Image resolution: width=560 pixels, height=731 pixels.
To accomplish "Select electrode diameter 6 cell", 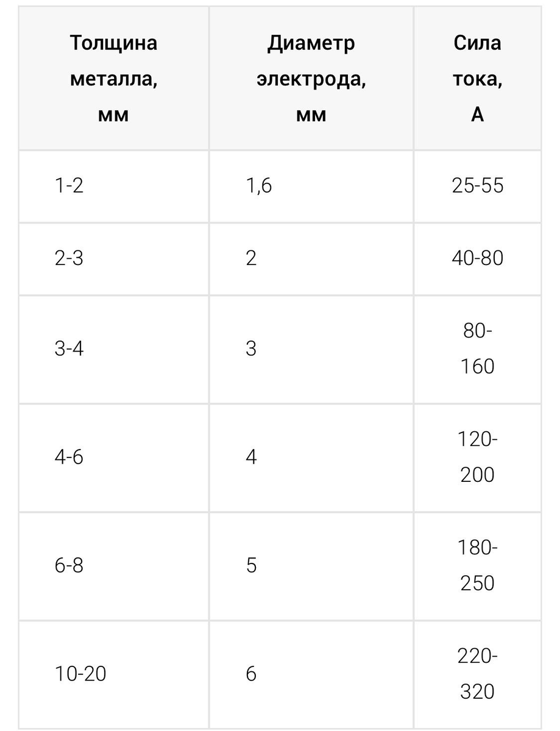I will [311, 674].
